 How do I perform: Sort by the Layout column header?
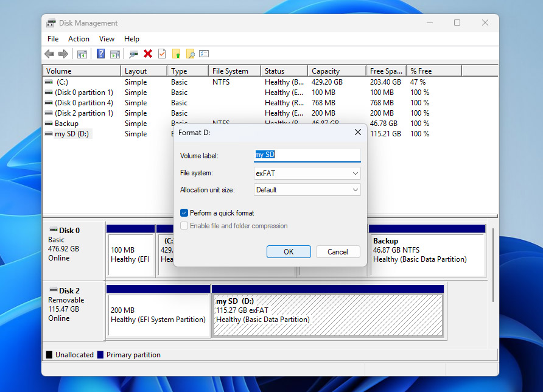pos(144,71)
